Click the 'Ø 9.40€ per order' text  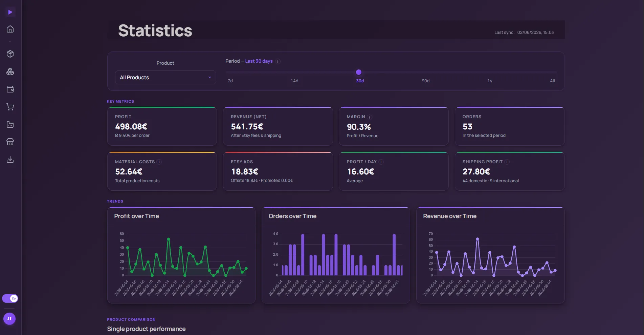tap(132, 135)
